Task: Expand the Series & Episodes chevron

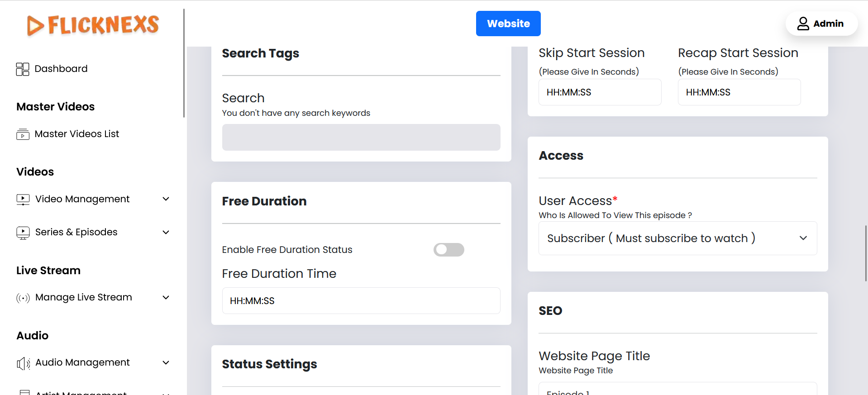Action: 166,232
